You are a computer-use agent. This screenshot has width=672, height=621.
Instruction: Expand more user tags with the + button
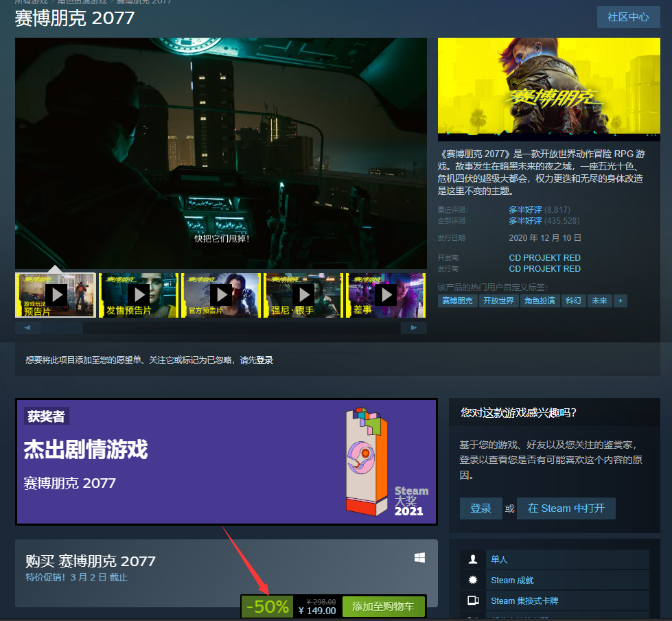[x=620, y=301]
